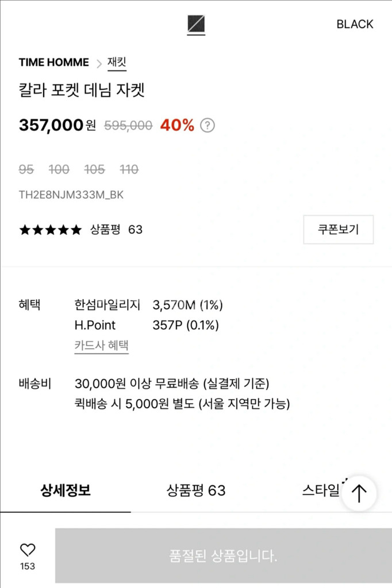The image size is (392, 588).
Task: Select the BLACK color label
Action: [x=355, y=24]
